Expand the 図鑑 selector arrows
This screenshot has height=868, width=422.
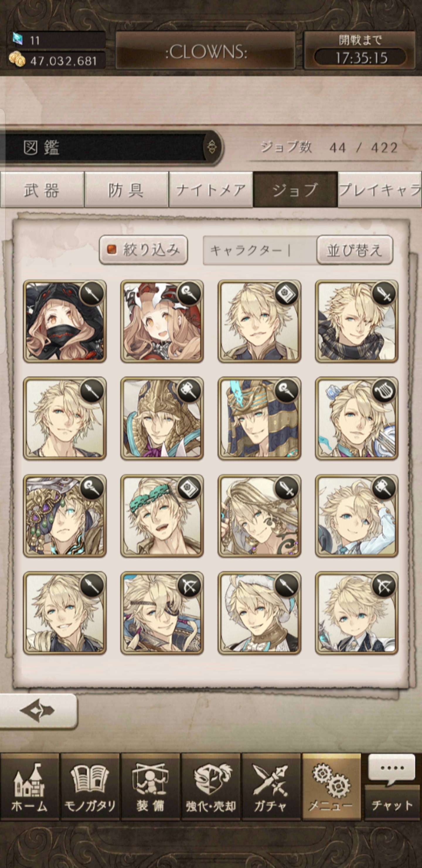[x=212, y=147]
